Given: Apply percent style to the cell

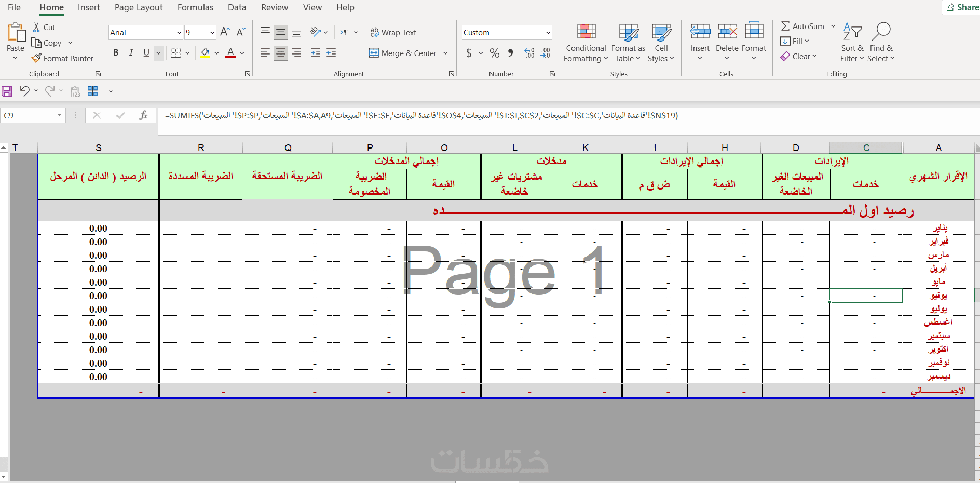Looking at the screenshot, I should coord(495,53).
